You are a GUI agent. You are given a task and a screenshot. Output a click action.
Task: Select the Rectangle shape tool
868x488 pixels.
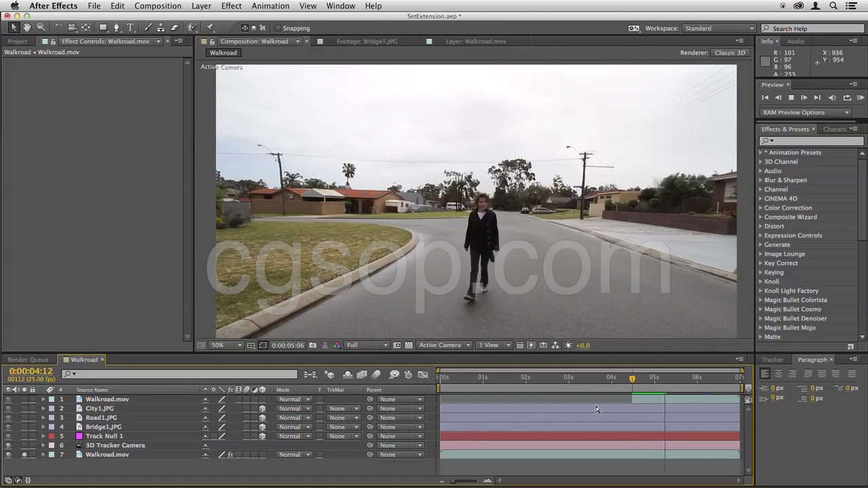pos(103,28)
